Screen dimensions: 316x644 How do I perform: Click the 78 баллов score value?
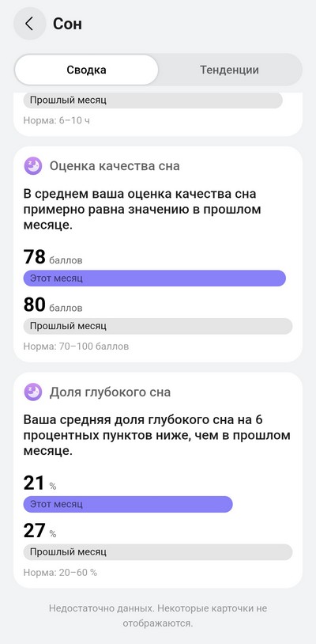coord(53,257)
